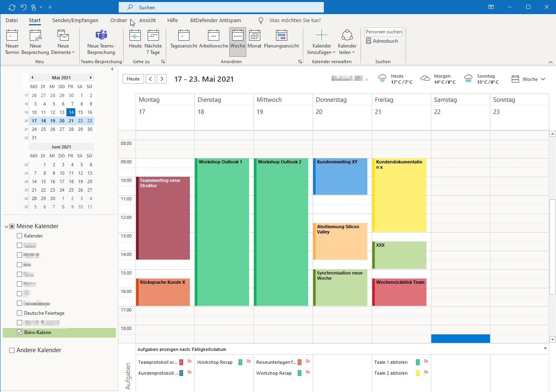Show Nächste 7 Tage view

click(153, 42)
